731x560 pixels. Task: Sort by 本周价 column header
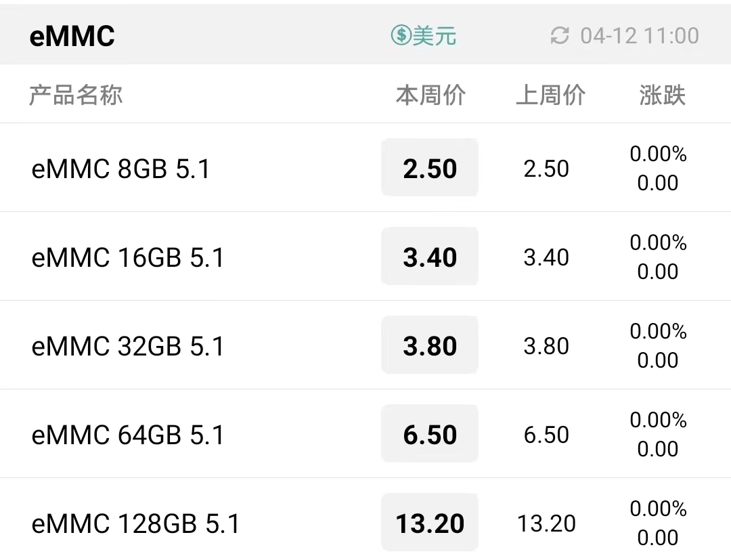[430, 95]
